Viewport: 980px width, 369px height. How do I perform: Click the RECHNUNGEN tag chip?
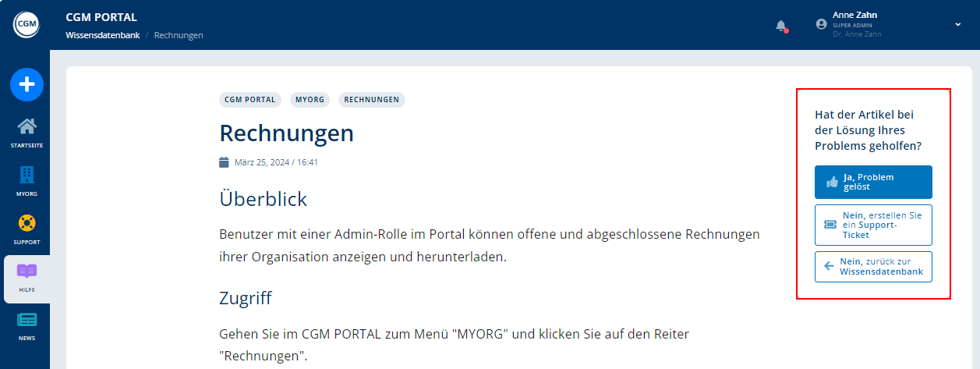pyautogui.click(x=372, y=100)
